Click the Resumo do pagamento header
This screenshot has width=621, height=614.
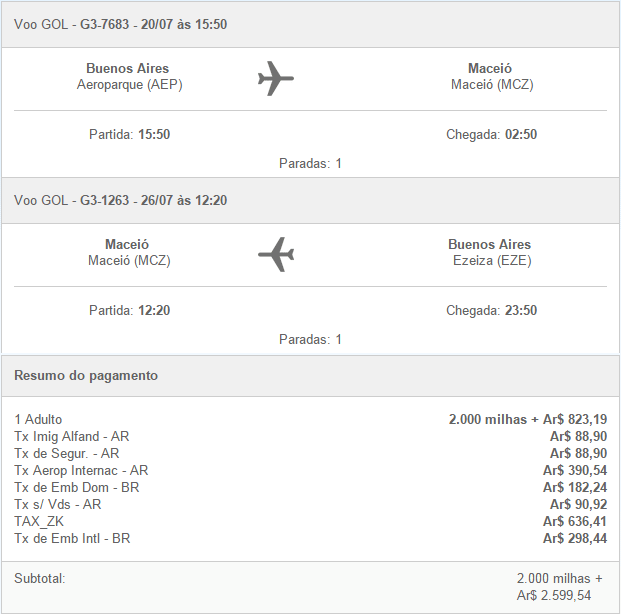86,376
